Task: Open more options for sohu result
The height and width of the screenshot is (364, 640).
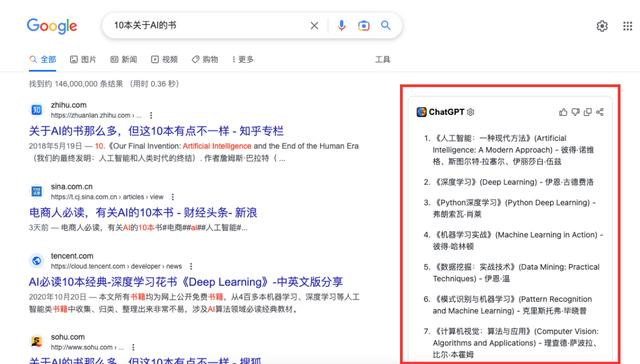Action: 133,347
